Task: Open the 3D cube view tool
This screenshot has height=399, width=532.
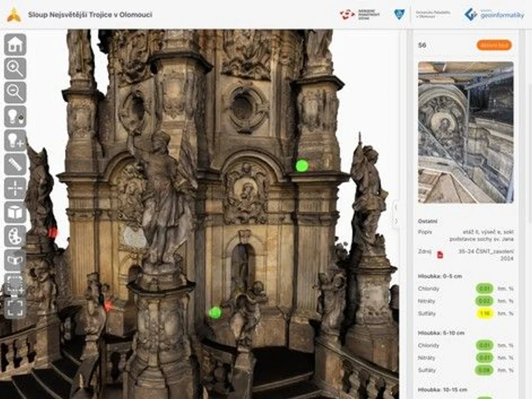Action: pos(15,212)
